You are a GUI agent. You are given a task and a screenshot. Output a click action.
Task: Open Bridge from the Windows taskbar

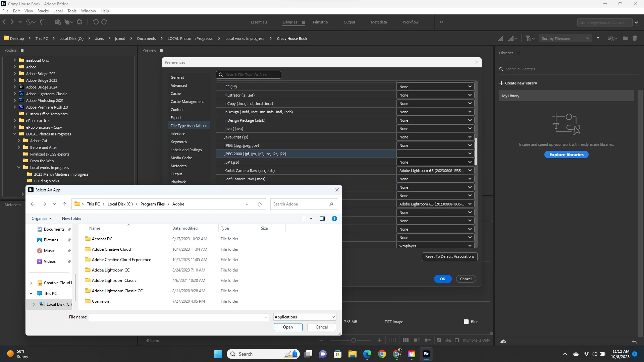[426, 354]
